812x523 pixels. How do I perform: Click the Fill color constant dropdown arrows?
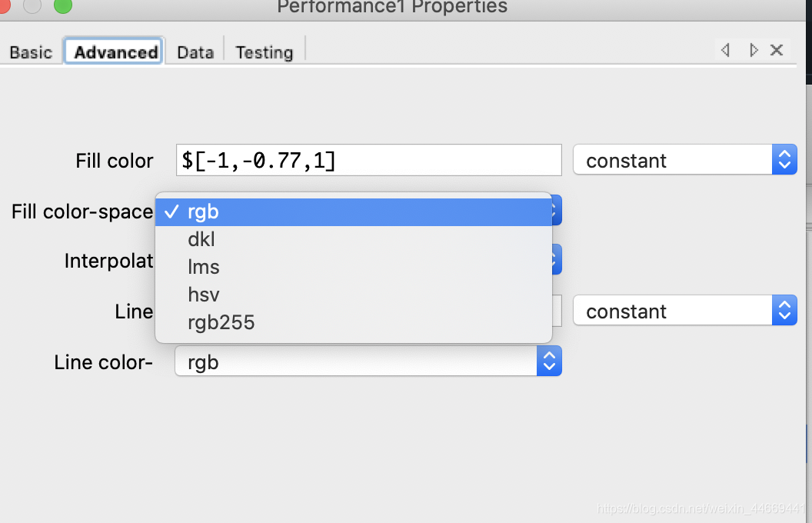click(784, 161)
